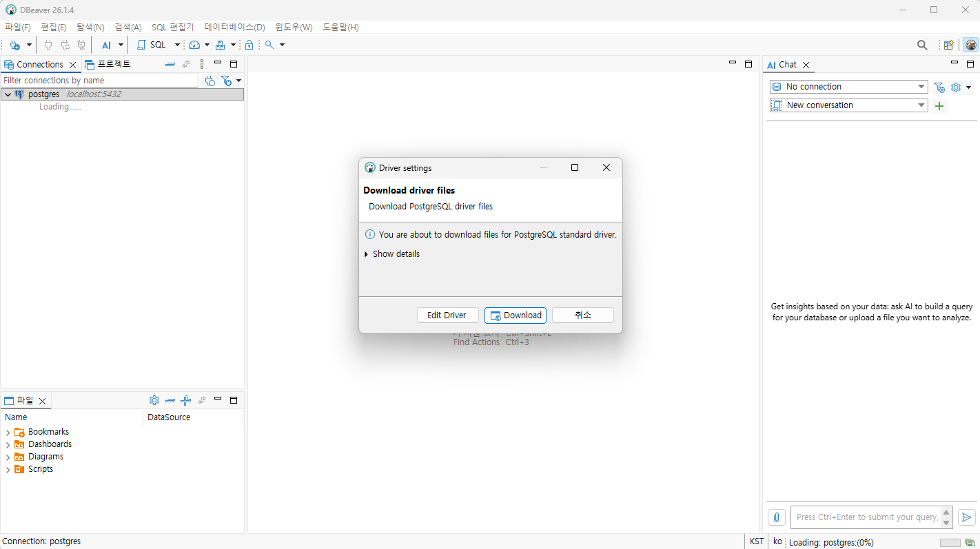
Task: Click the paperclip attach file icon
Action: pyautogui.click(x=777, y=517)
